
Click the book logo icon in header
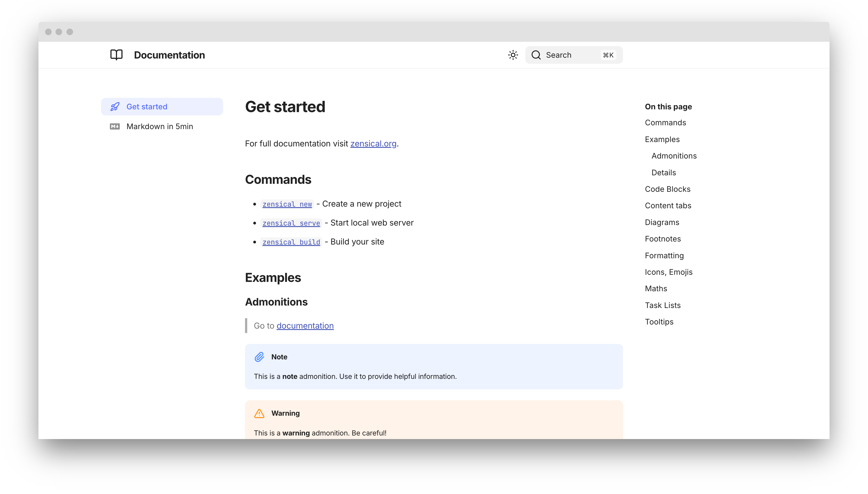click(x=116, y=55)
